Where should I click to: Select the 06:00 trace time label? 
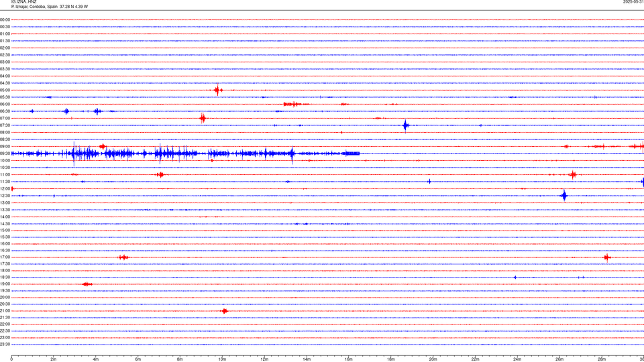click(5, 105)
